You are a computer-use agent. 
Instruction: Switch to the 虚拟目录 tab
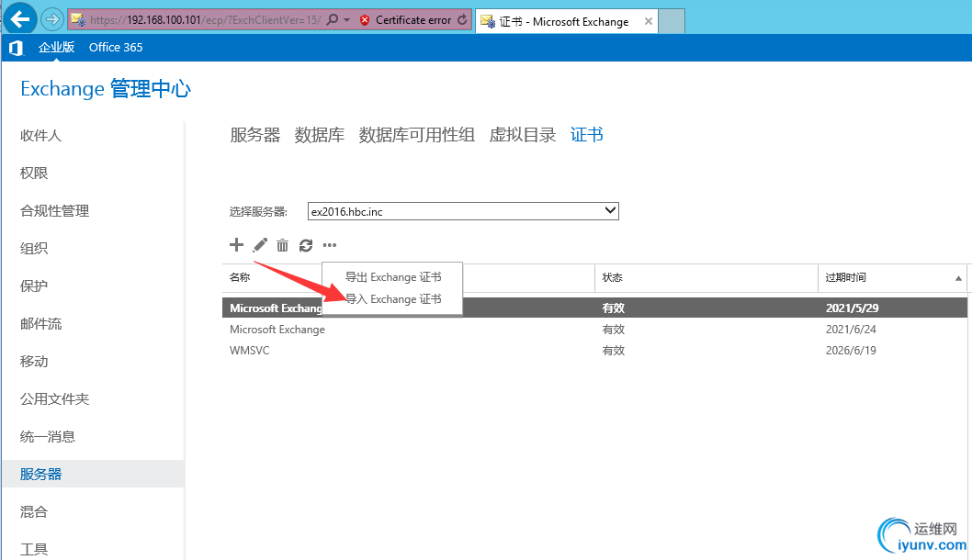pyautogui.click(x=523, y=134)
